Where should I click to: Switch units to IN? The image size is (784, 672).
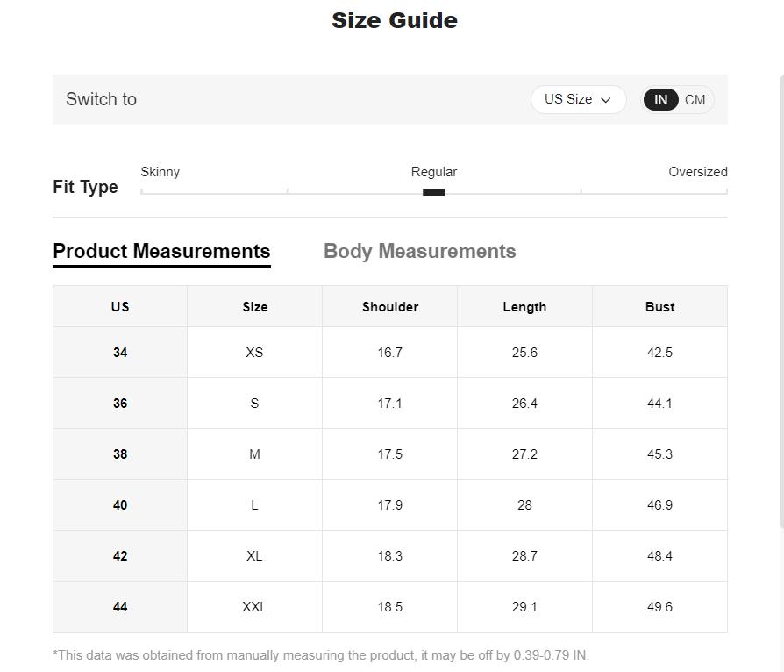click(660, 99)
